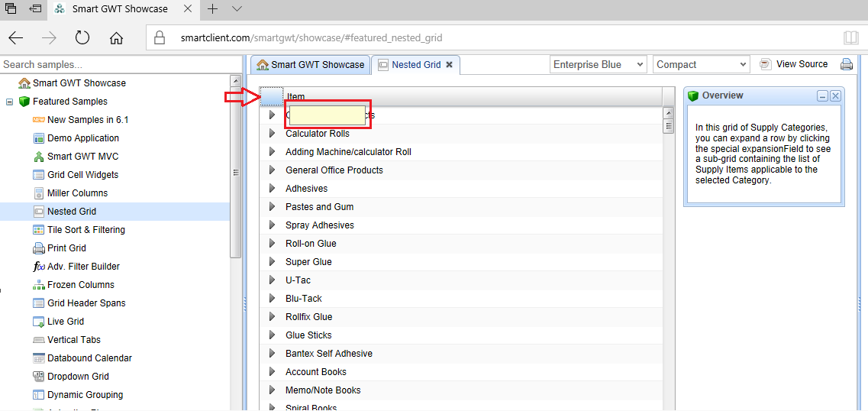Click the printer icon beside View Source
Viewport: 868px width, 411px height.
(x=847, y=64)
